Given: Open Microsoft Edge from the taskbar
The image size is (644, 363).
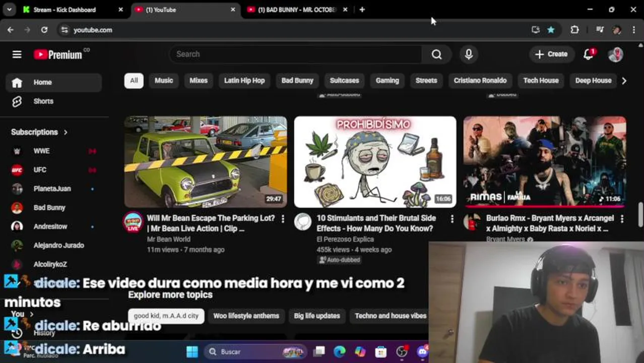Looking at the screenshot, I should (x=339, y=352).
